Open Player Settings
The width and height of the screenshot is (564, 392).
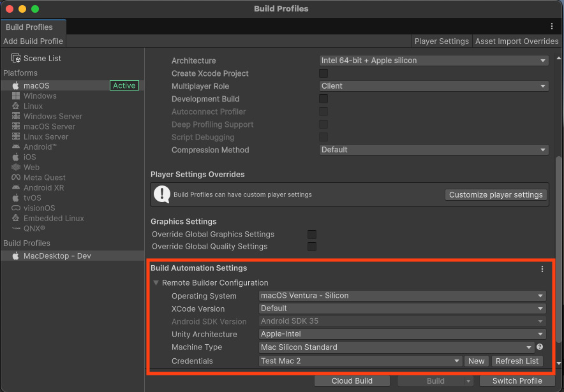(x=442, y=41)
